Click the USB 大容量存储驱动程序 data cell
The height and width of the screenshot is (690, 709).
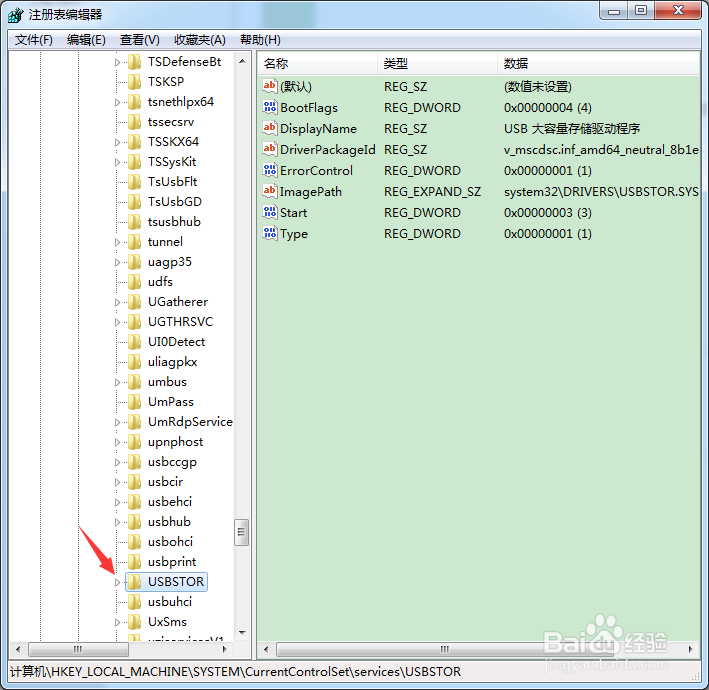coord(572,129)
